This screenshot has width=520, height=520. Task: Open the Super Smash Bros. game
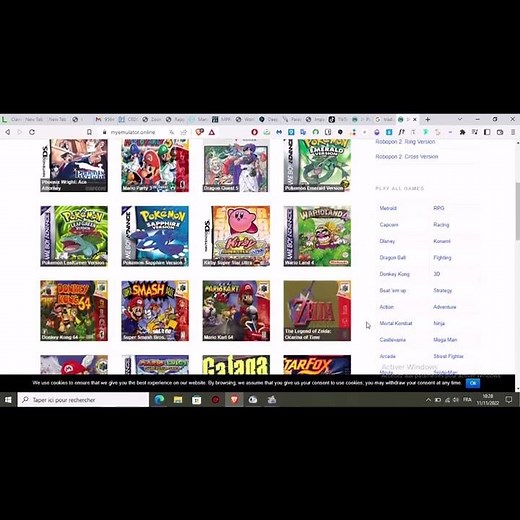pyautogui.click(x=155, y=311)
